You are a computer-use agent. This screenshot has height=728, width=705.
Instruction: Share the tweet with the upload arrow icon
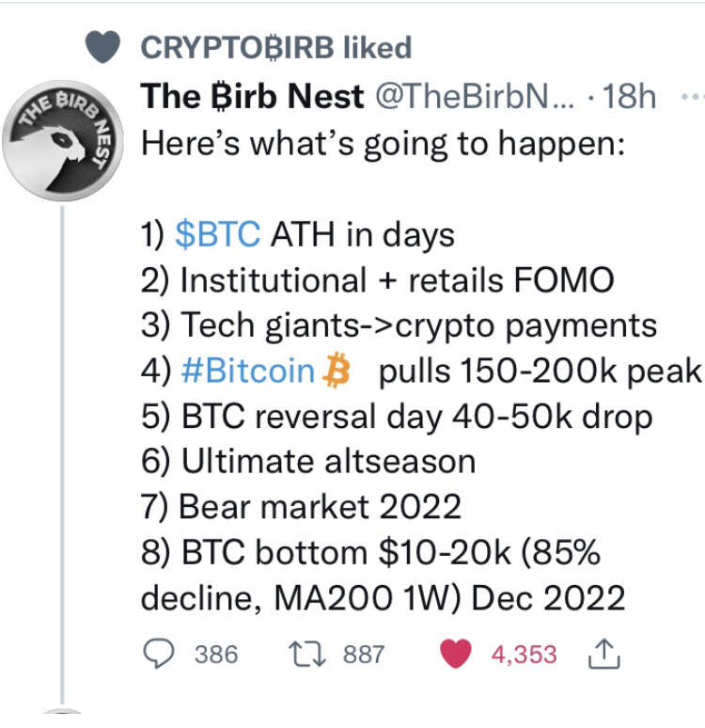click(600, 654)
